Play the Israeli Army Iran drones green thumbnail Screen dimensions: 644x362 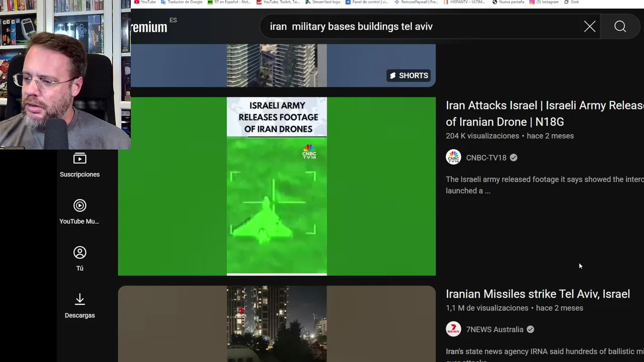tap(277, 186)
